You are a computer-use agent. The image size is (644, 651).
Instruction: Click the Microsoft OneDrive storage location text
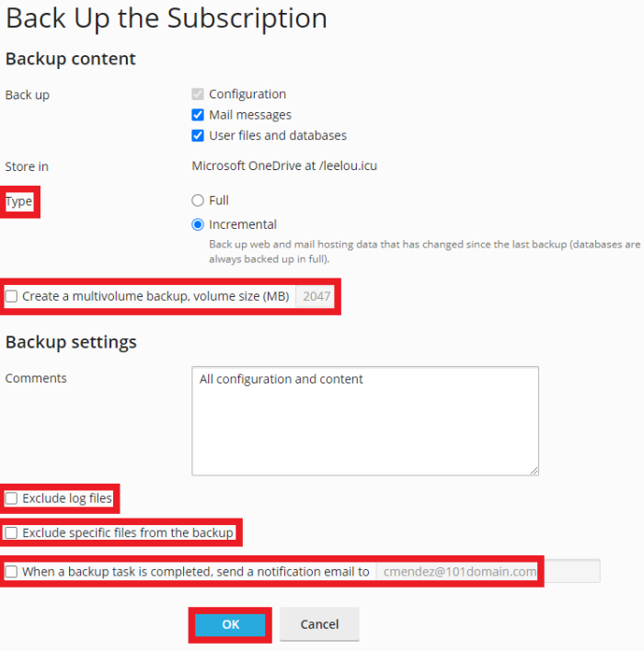pos(284,166)
